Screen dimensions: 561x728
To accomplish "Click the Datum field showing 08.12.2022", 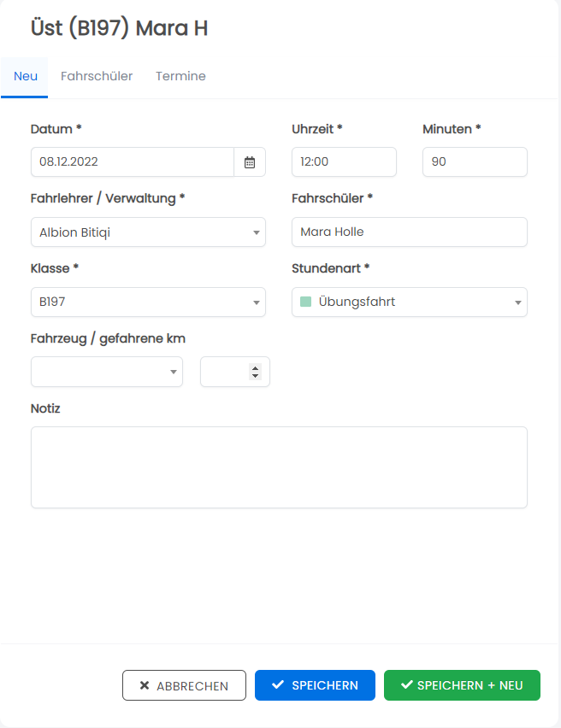I will pyautogui.click(x=133, y=162).
